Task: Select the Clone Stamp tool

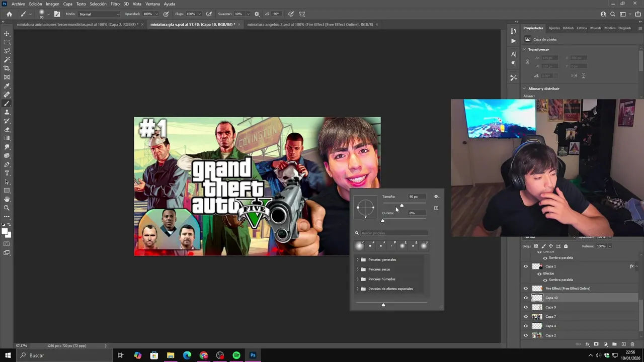Action: [7, 112]
